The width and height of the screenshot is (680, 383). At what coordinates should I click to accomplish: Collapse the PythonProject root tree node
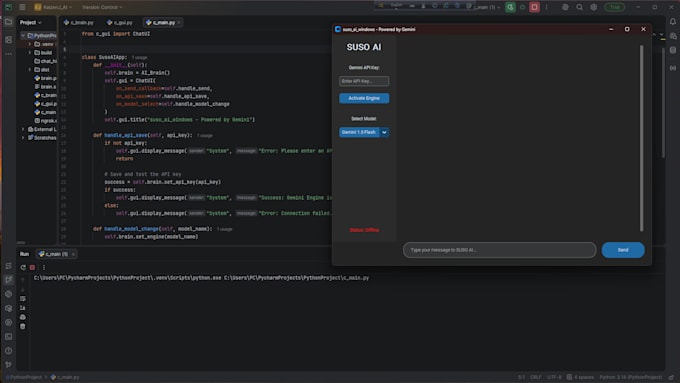23,36
